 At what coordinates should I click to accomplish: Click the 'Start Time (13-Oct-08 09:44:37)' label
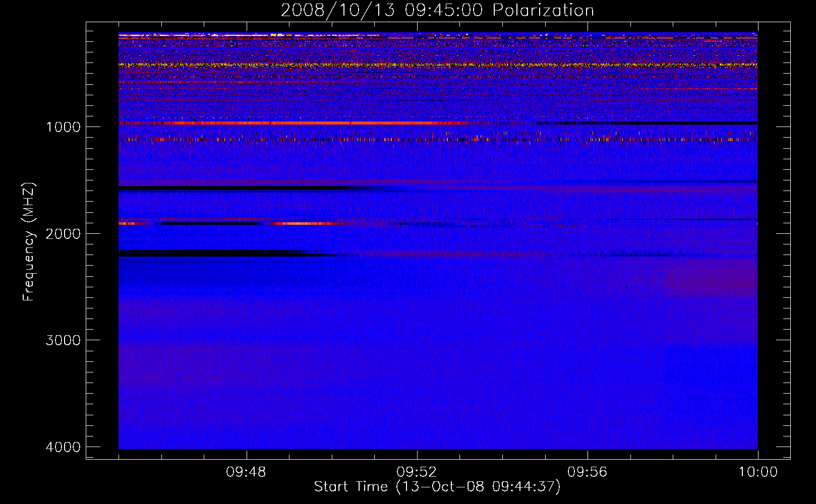[x=437, y=487]
